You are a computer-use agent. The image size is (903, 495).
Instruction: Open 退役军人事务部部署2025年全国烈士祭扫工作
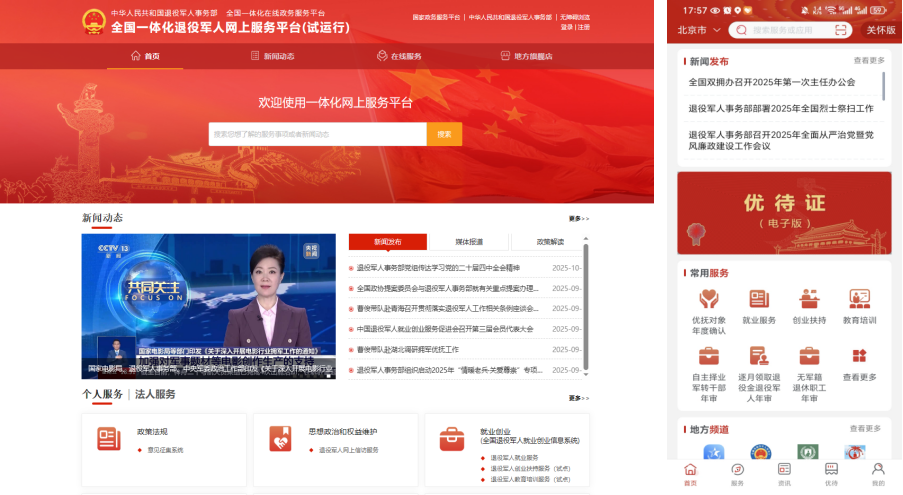tap(781, 108)
